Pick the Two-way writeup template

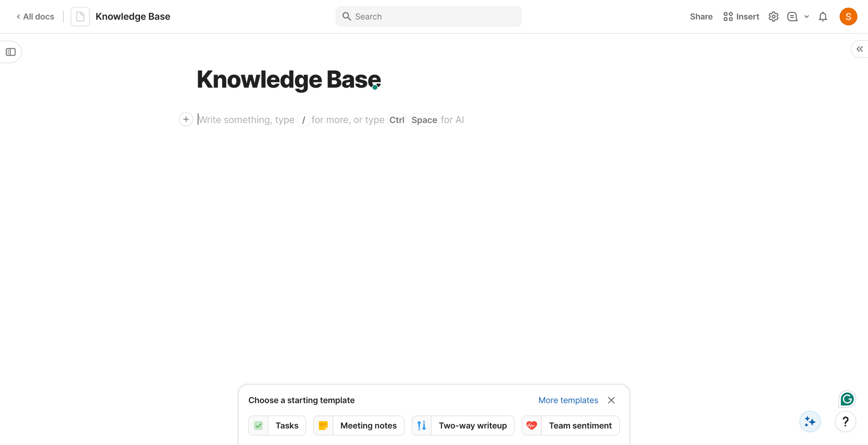(x=463, y=425)
